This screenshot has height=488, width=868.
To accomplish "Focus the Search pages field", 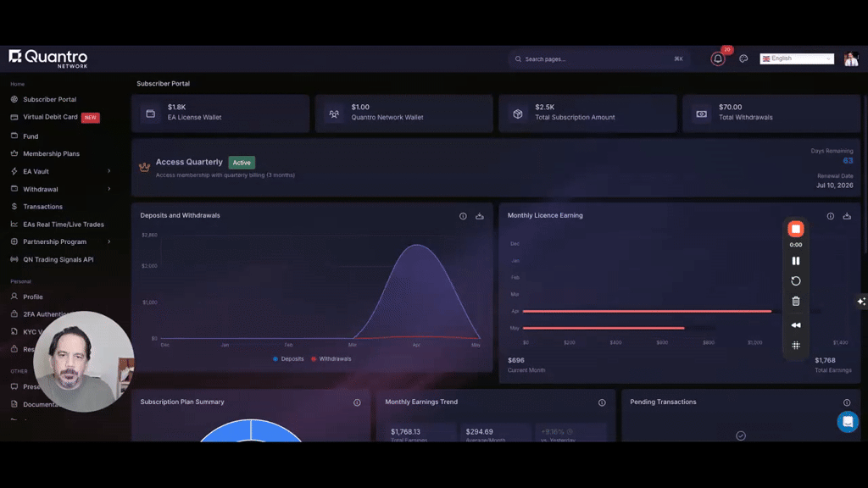I will pos(599,58).
